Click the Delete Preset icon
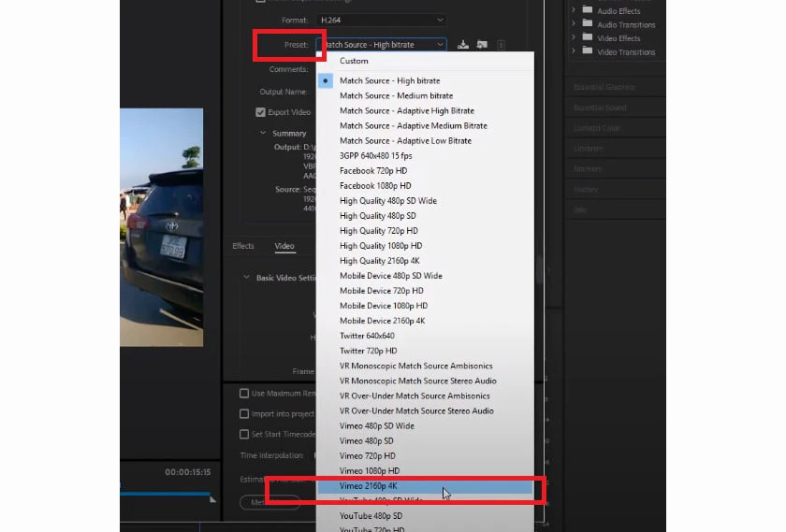This screenshot has height=532, width=786. (x=501, y=45)
